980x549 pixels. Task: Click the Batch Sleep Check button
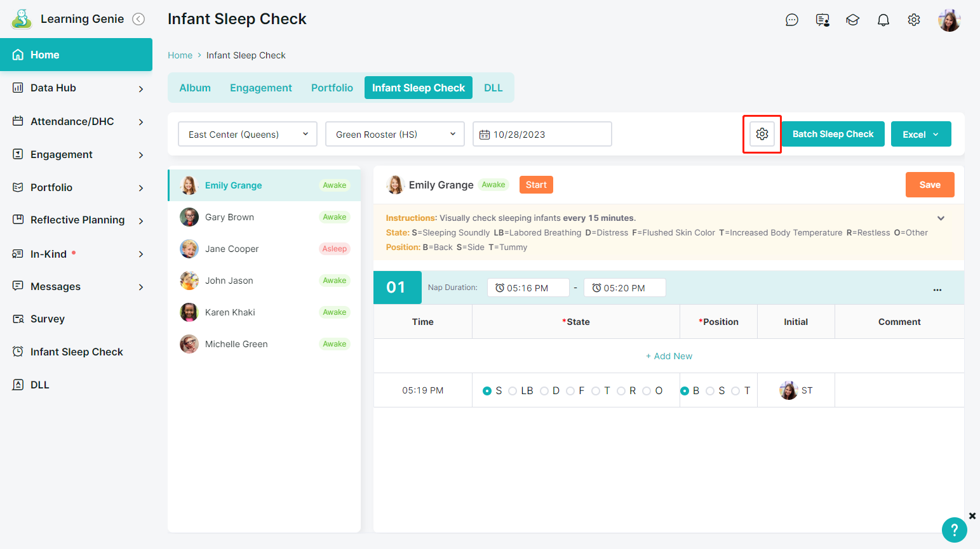tap(833, 134)
